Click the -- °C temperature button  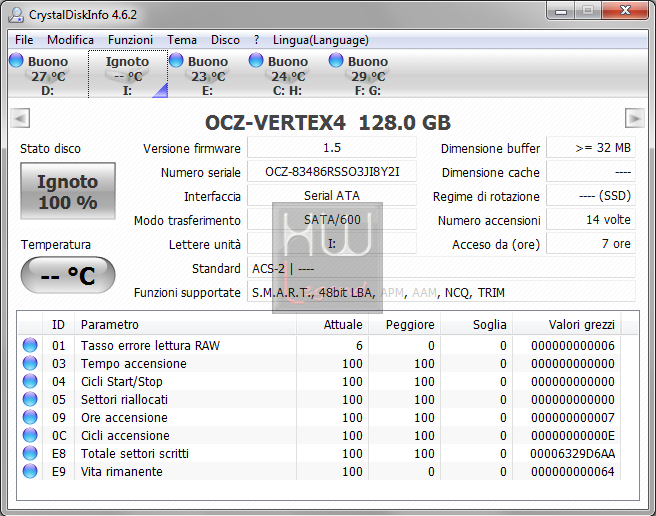(68, 275)
